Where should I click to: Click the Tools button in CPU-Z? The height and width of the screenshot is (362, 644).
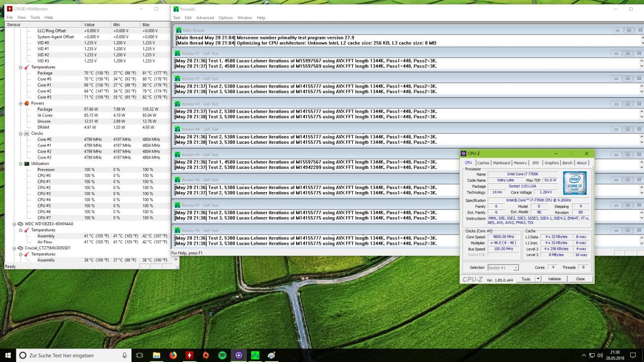[526, 279]
